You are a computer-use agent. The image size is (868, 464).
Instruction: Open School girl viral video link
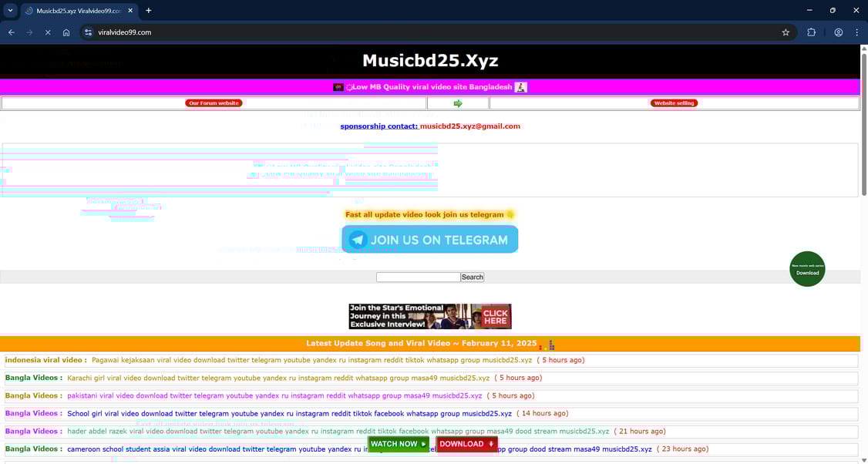click(290, 414)
